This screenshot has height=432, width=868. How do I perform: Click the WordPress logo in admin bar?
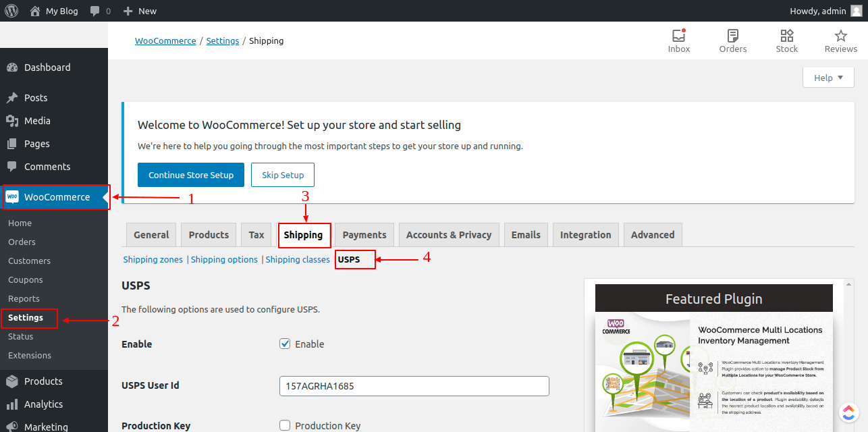click(11, 11)
